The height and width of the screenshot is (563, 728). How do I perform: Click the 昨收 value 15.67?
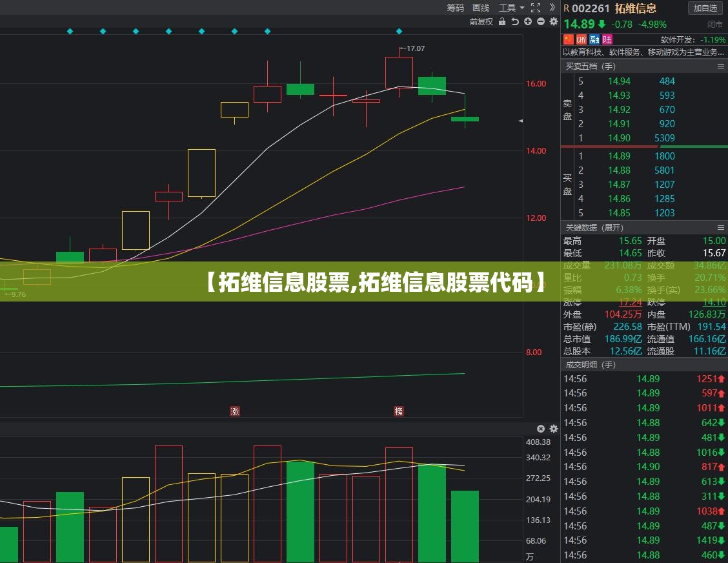(x=714, y=253)
